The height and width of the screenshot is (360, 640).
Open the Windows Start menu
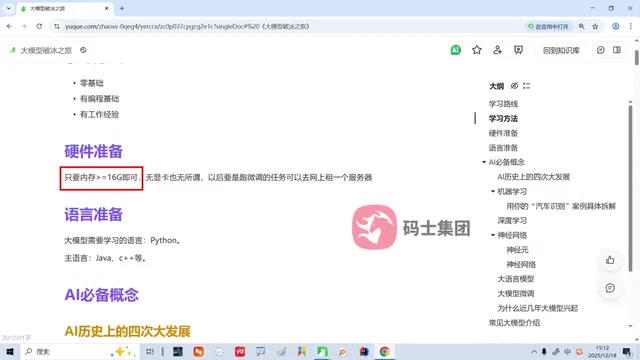[x=10, y=351]
